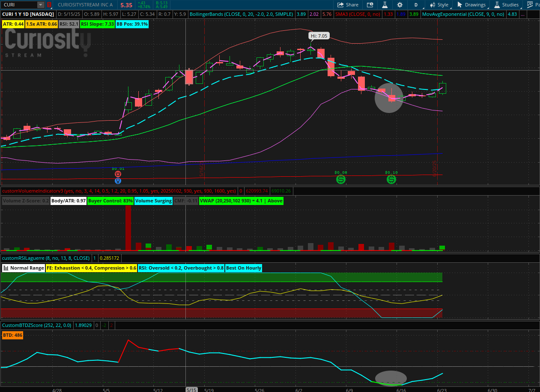Click the BB Pos: 39.1% cyan label
540x392 pixels.
132,24
